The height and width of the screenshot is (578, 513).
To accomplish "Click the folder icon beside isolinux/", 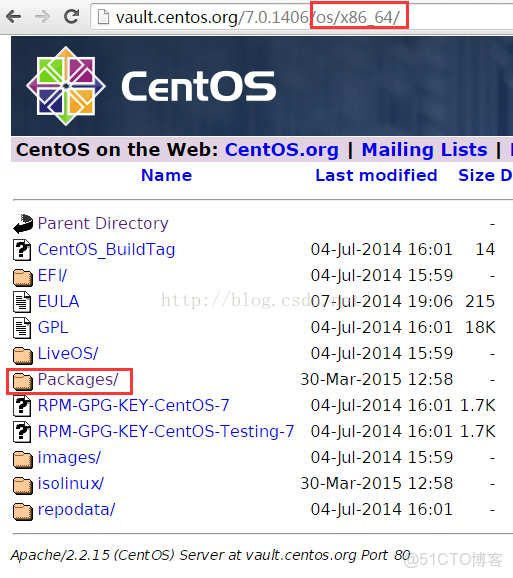I will pyautogui.click(x=23, y=485).
